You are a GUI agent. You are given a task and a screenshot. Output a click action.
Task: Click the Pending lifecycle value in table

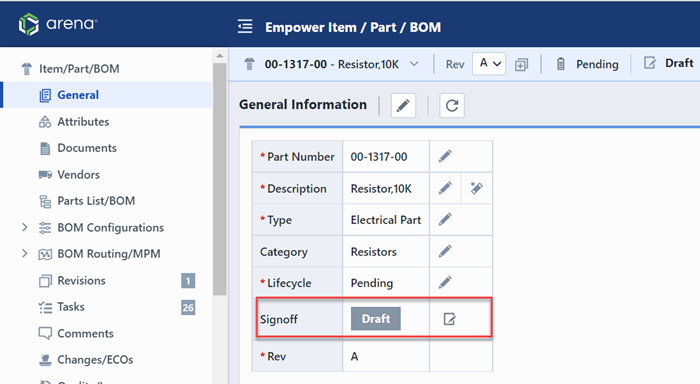(371, 284)
